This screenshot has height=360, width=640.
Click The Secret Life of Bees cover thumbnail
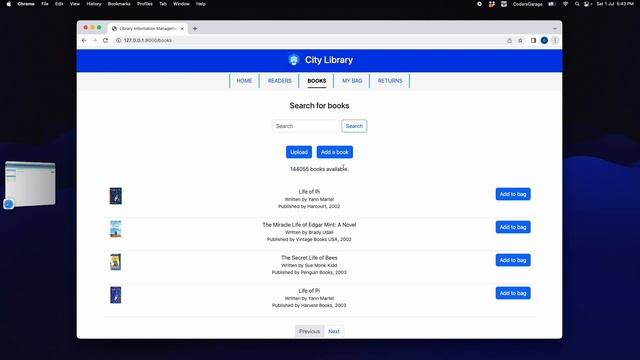(116, 262)
